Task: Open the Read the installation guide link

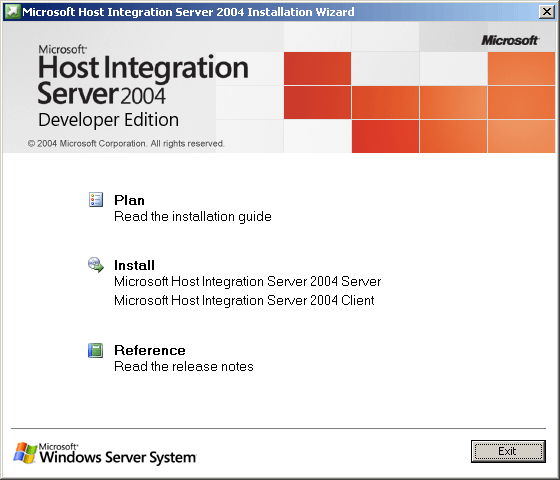Action: (x=193, y=216)
